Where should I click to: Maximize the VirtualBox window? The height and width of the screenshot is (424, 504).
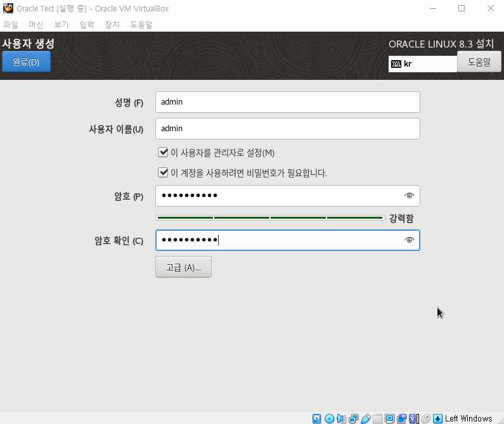click(x=462, y=8)
